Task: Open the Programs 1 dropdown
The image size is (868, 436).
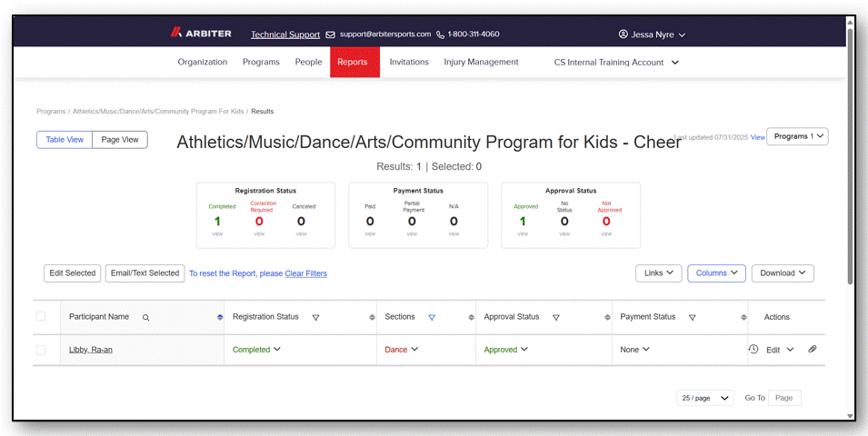Action: (797, 136)
